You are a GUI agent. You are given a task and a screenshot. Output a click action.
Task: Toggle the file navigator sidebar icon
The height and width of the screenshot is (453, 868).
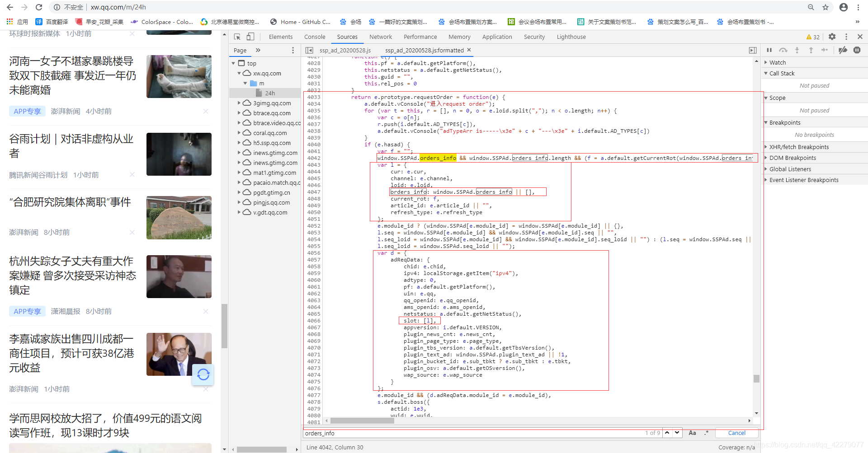click(x=309, y=50)
